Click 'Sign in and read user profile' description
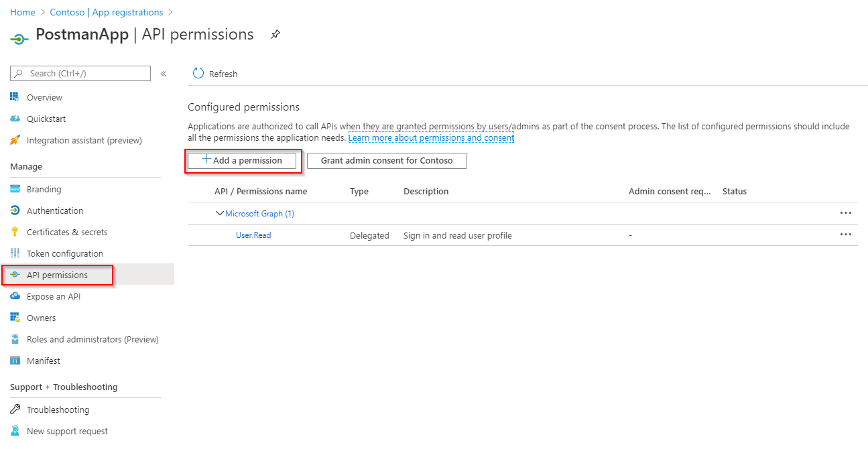 click(458, 235)
